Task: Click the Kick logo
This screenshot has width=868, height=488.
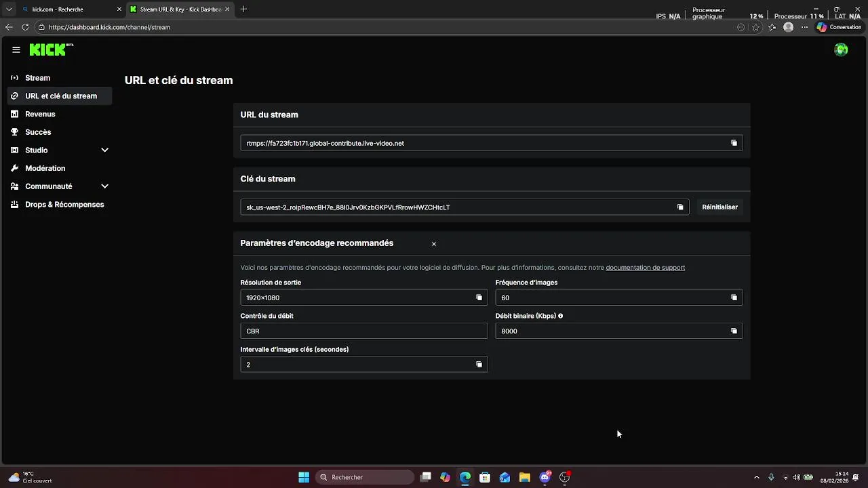Action: click(x=51, y=49)
